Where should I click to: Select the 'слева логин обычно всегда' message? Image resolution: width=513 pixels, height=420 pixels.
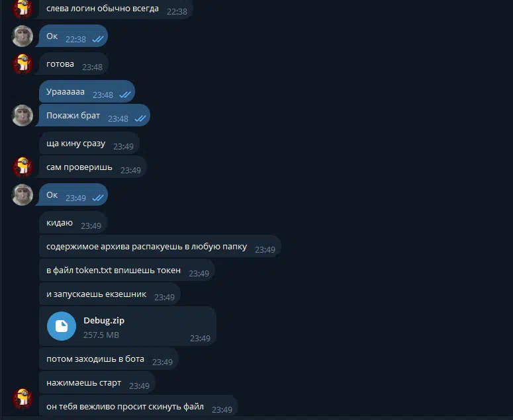(x=115, y=9)
